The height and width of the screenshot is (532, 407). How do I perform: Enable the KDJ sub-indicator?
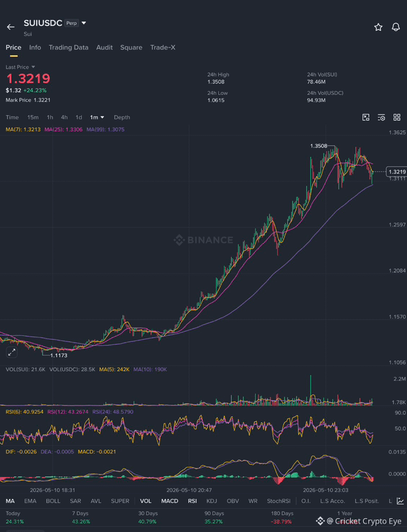[211, 501]
